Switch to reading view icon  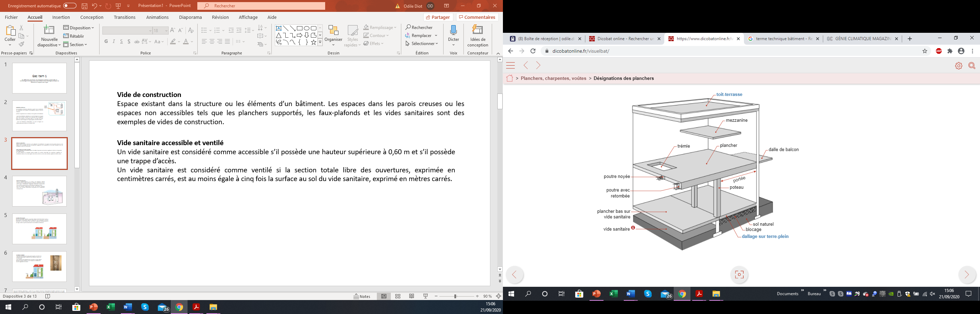click(412, 296)
